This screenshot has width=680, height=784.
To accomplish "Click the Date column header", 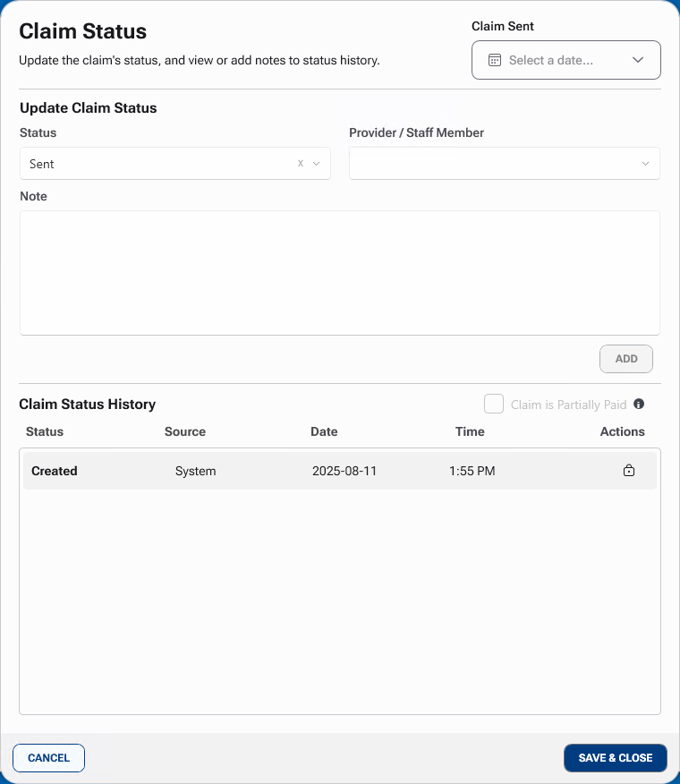I will 324,431.
